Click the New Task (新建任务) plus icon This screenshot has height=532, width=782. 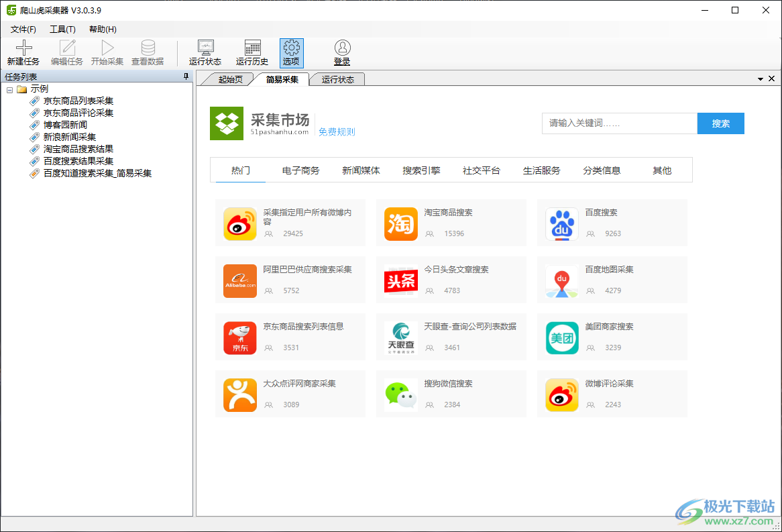point(23,48)
